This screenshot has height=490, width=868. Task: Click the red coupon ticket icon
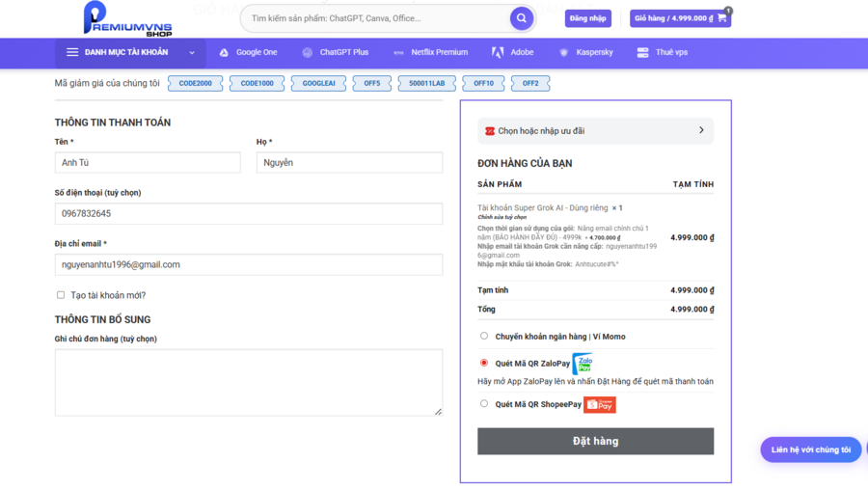point(490,131)
